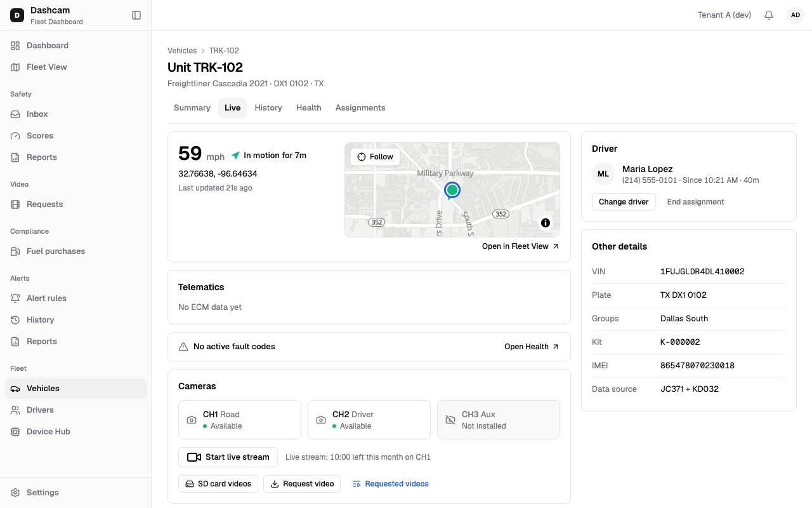
Task: Click the vehicle location marker on map
Action: tap(452, 190)
